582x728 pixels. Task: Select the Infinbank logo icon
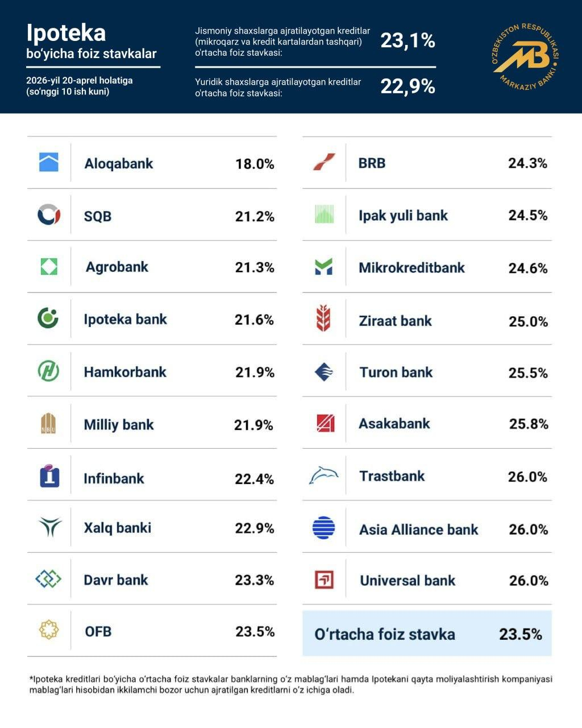[x=49, y=477]
